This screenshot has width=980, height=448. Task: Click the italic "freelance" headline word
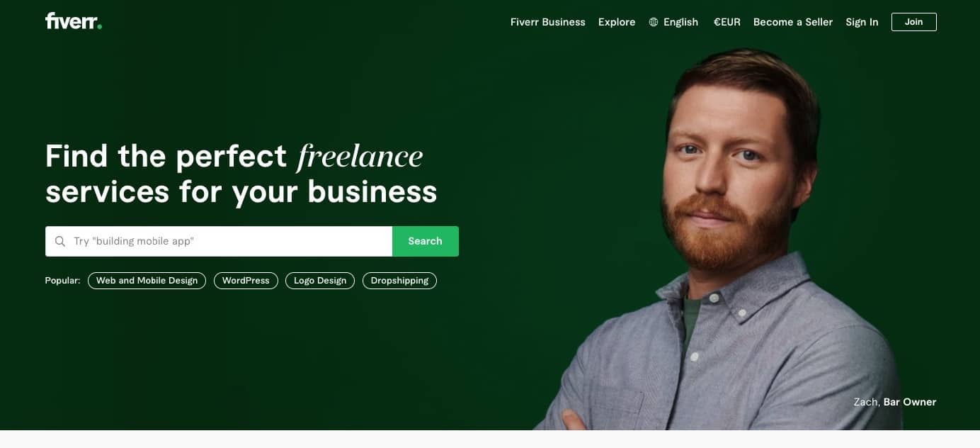click(x=360, y=157)
